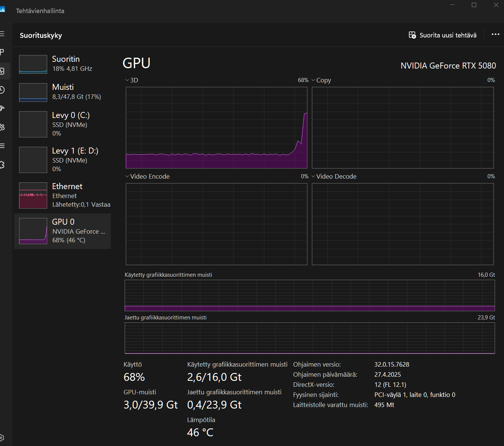Screen dimensions: 504x446
Task: Select GPU 0 in the resource list
Action: click(x=63, y=231)
